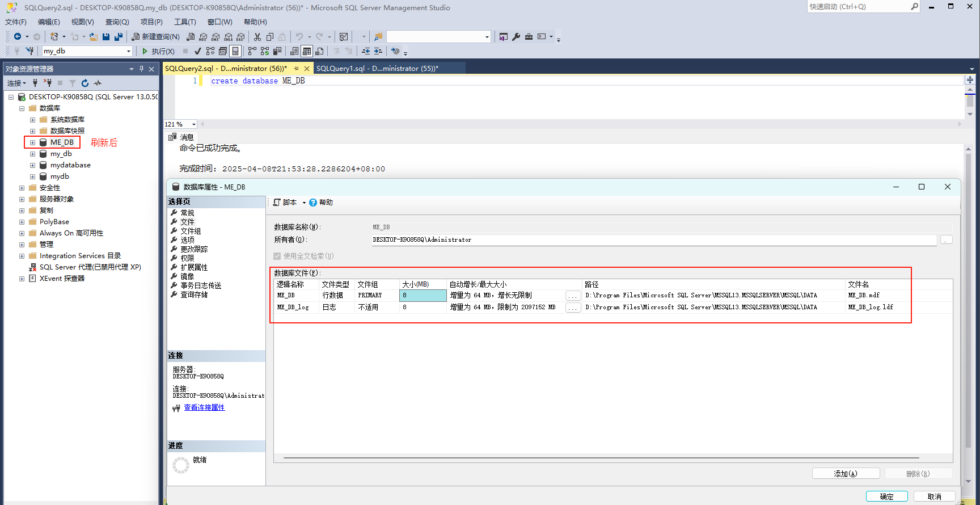The width and height of the screenshot is (980, 505).
Task: Collapse the 数据库 folder node
Action: click(22, 108)
